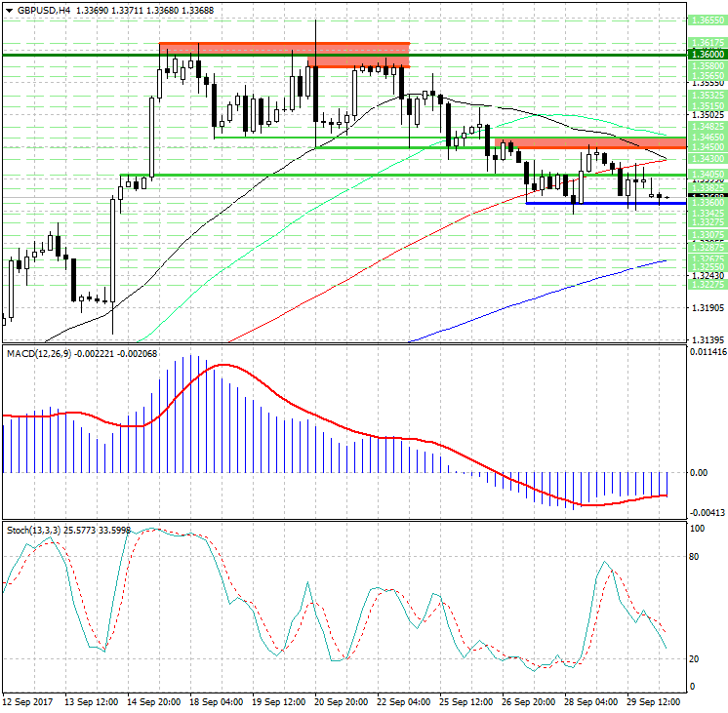Click the 19 Sep 12:00 time label
The height and width of the screenshot is (713, 728).
pyautogui.click(x=278, y=702)
